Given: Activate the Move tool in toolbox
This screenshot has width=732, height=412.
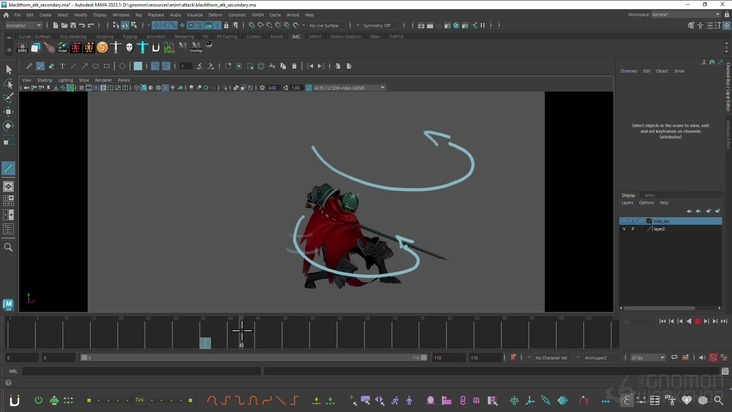Looking at the screenshot, I should coord(8,112).
